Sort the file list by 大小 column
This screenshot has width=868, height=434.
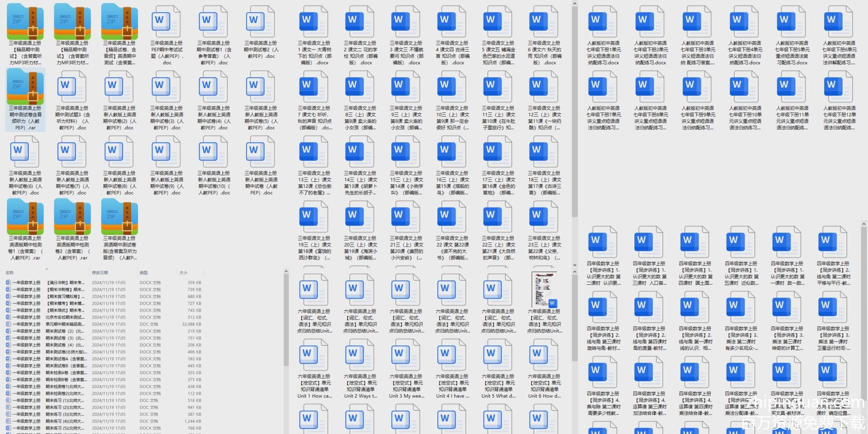tap(184, 273)
